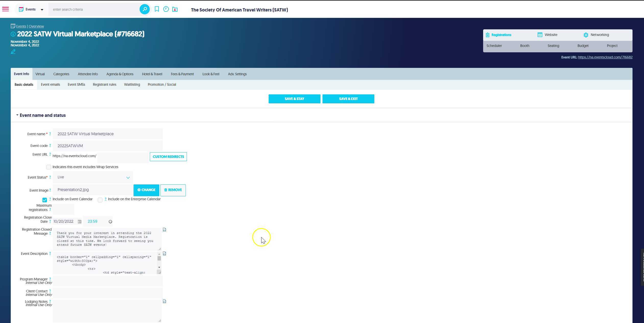Collapse Event name and status section
This screenshot has height=323, width=644.
(17, 115)
